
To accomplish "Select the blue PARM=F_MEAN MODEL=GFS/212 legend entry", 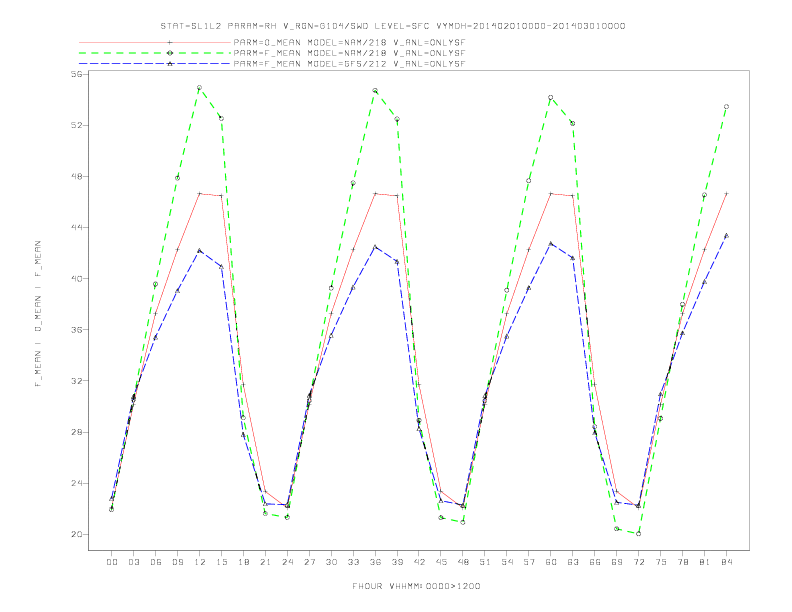I will 349,64.
